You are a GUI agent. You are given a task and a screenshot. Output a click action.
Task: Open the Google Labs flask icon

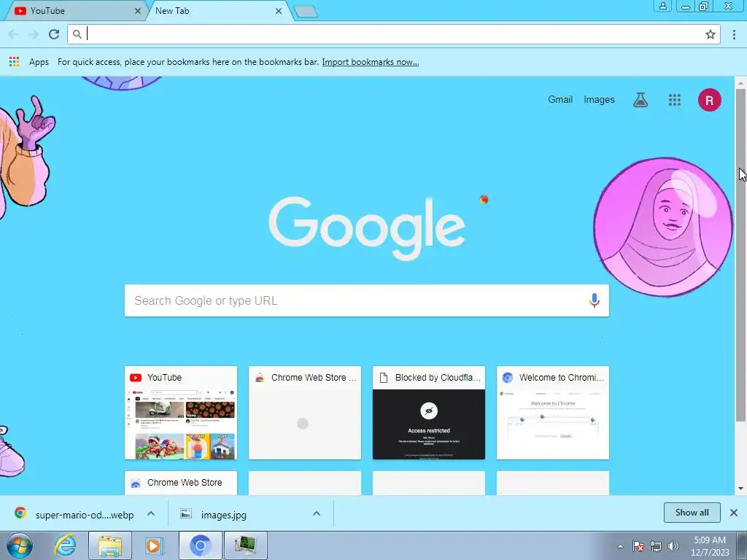(640, 100)
